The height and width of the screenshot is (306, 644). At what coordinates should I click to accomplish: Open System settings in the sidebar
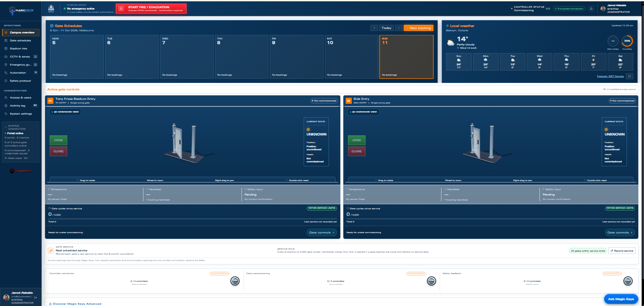21,114
